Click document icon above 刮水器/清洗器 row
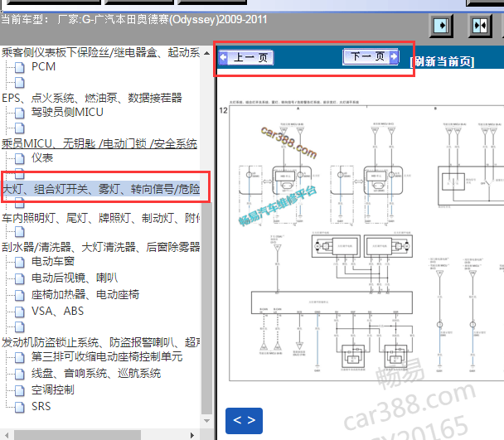Viewport: 504px width, 440px height. pyautogui.click(x=20, y=232)
